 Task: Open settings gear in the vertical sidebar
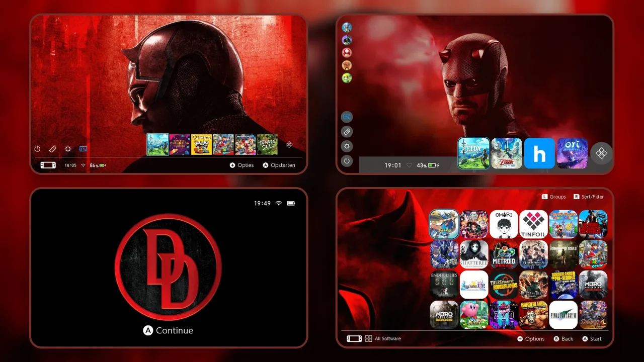(x=347, y=146)
